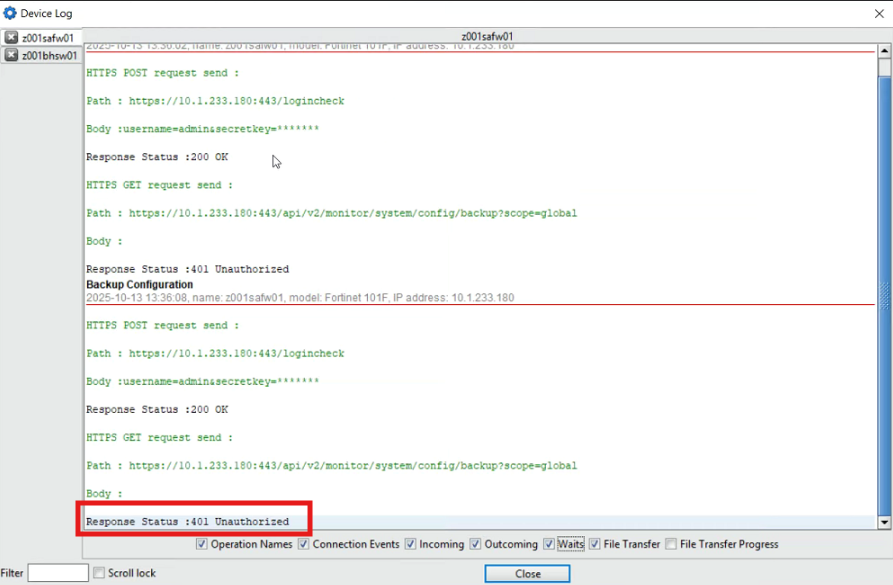Toggle the Waits checkbox

548,544
